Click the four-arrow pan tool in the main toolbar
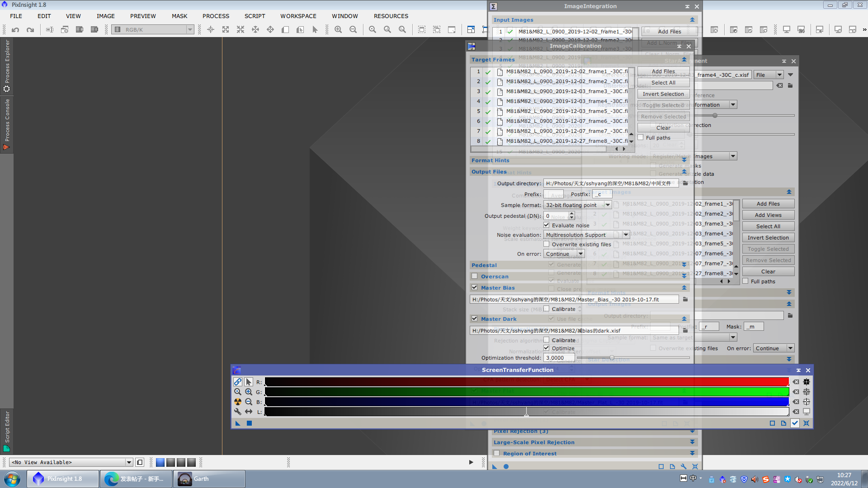The image size is (868, 488). [270, 30]
